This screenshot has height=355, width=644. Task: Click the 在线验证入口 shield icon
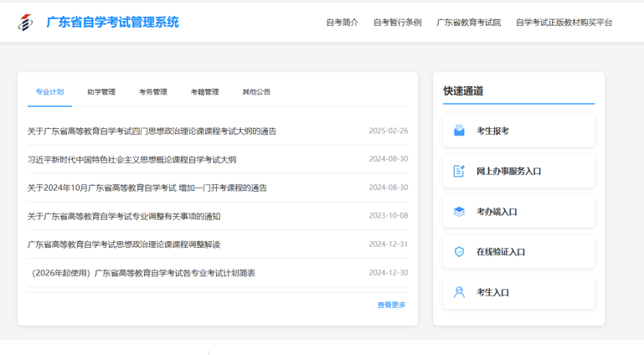point(459,252)
